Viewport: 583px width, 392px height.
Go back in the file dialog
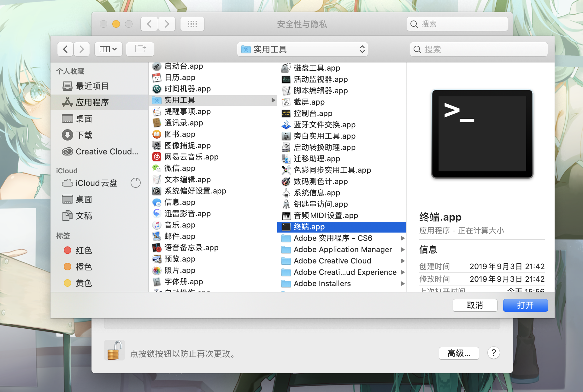coord(66,49)
